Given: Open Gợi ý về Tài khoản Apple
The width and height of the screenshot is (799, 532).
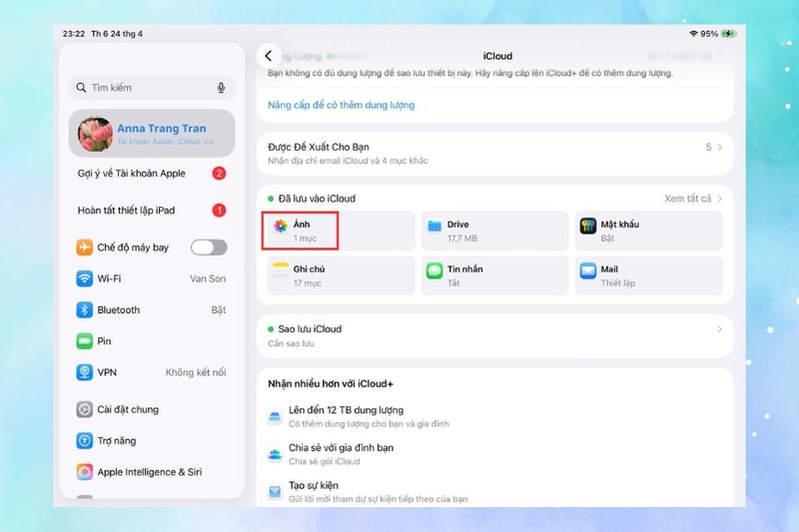Looking at the screenshot, I should pyautogui.click(x=152, y=173).
